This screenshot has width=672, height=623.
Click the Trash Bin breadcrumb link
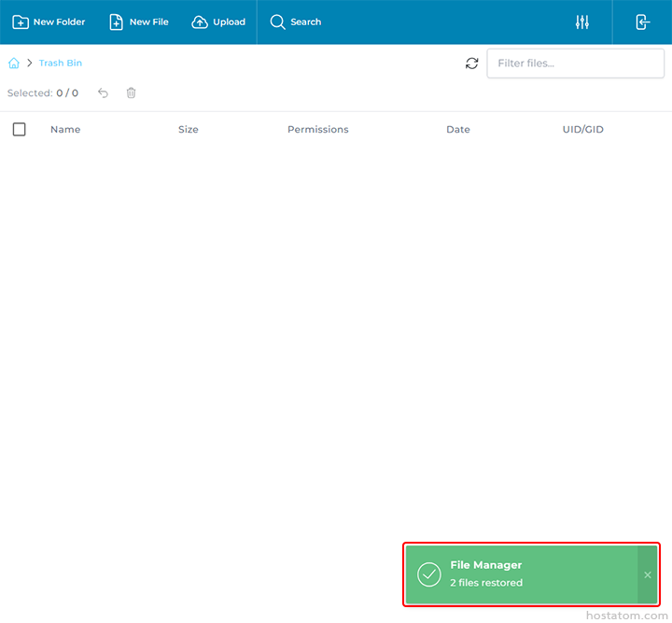61,64
